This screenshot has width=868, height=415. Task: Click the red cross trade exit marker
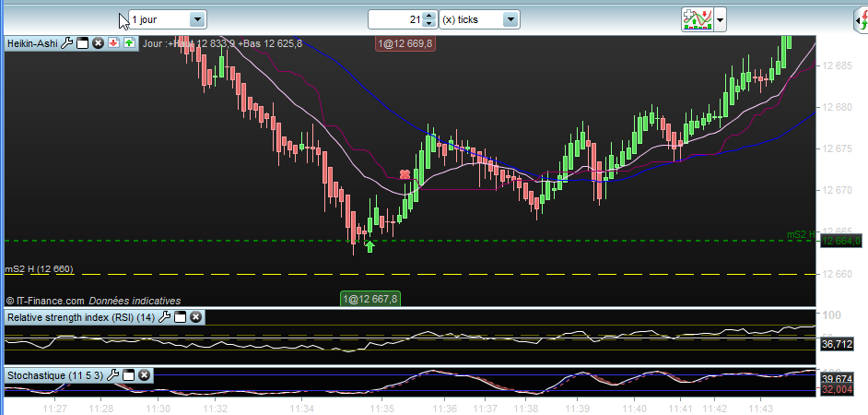point(405,174)
